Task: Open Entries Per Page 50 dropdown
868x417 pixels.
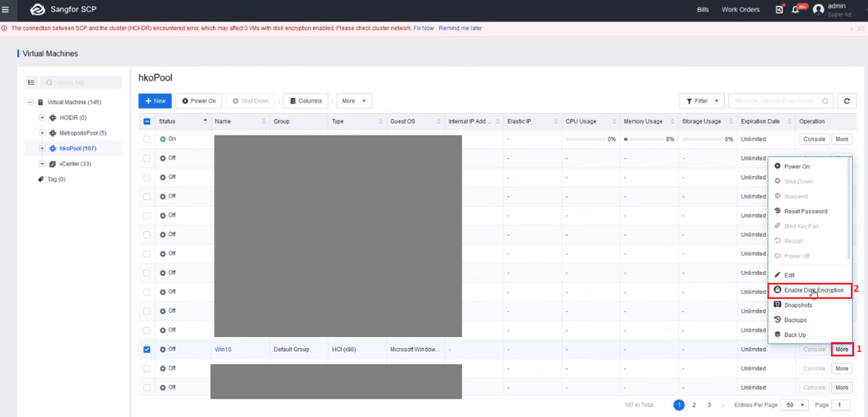Action: (795, 405)
